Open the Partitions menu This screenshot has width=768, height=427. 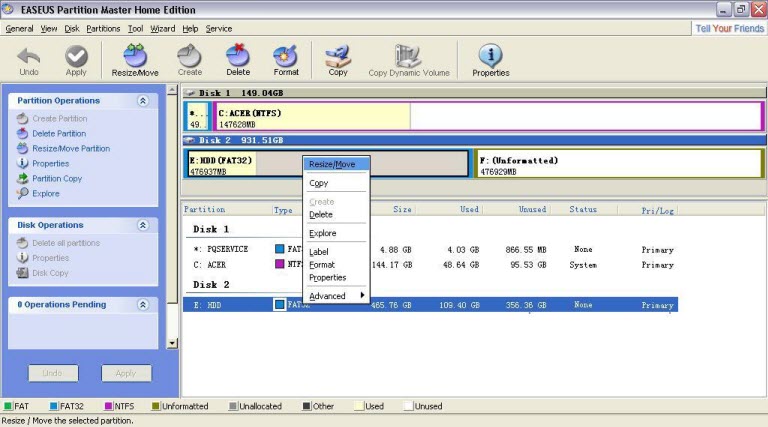(x=103, y=29)
